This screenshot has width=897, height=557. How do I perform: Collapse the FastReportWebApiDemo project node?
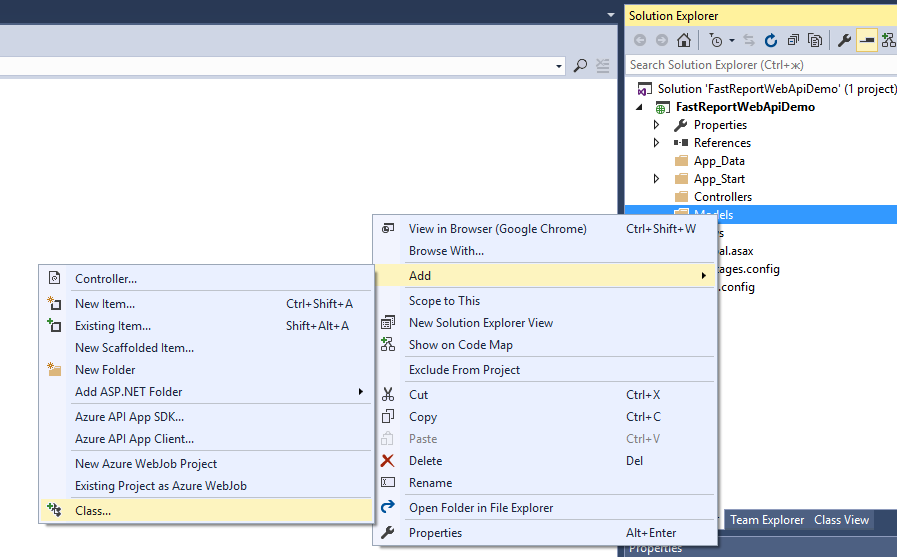click(x=640, y=107)
